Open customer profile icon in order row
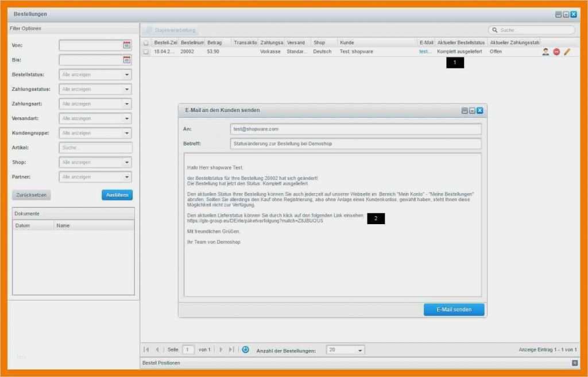Image resolution: width=588 pixels, height=377 pixels. tap(546, 52)
